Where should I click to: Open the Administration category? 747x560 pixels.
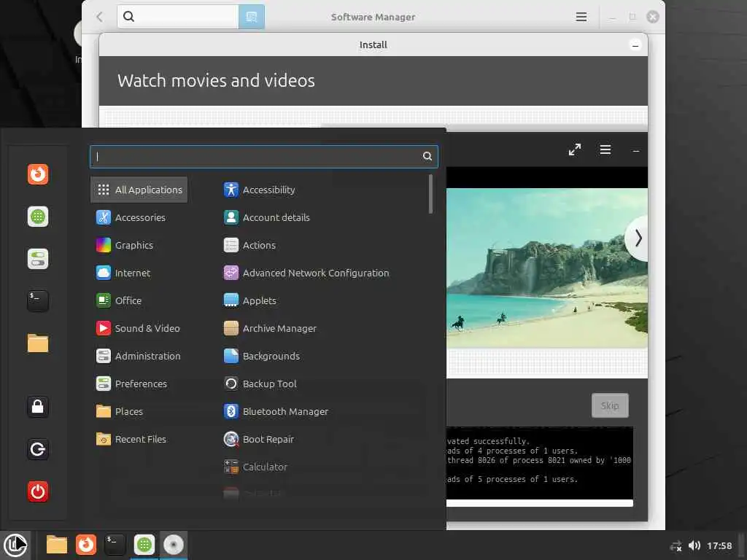coord(139,356)
